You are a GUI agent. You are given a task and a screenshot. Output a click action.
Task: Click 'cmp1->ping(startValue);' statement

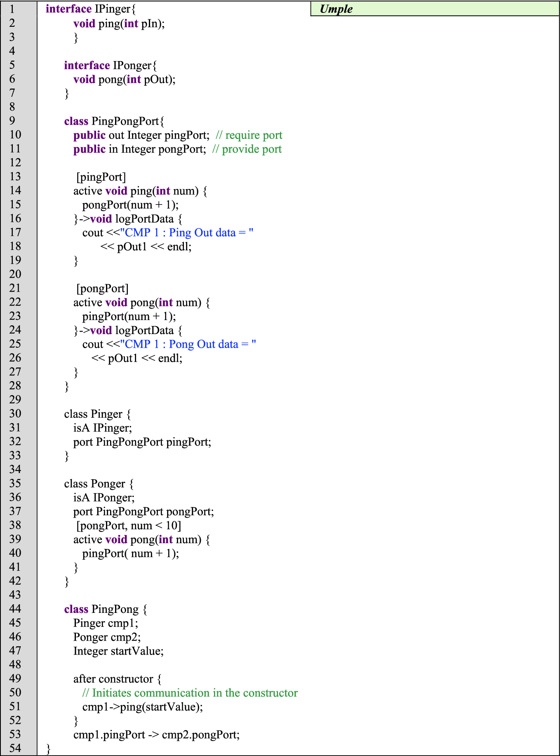[143, 707]
